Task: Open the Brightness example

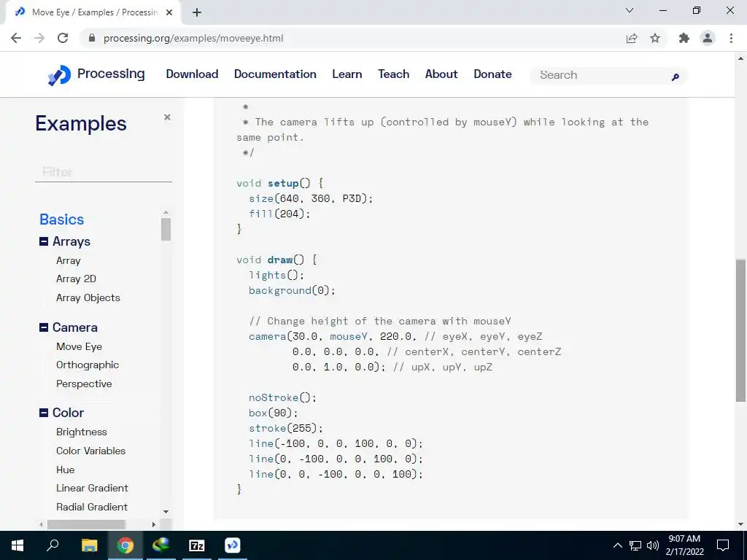Action: 82,432
